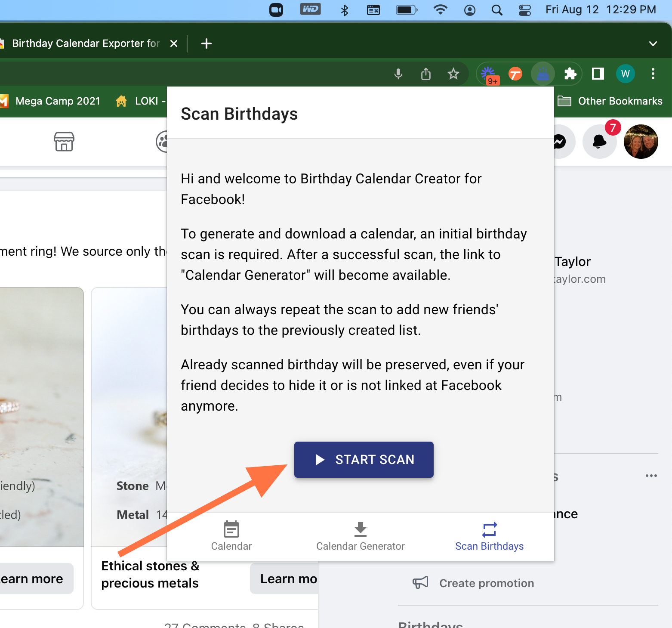
Task: Click Learn more under Ethical stones
Action: coord(284,579)
